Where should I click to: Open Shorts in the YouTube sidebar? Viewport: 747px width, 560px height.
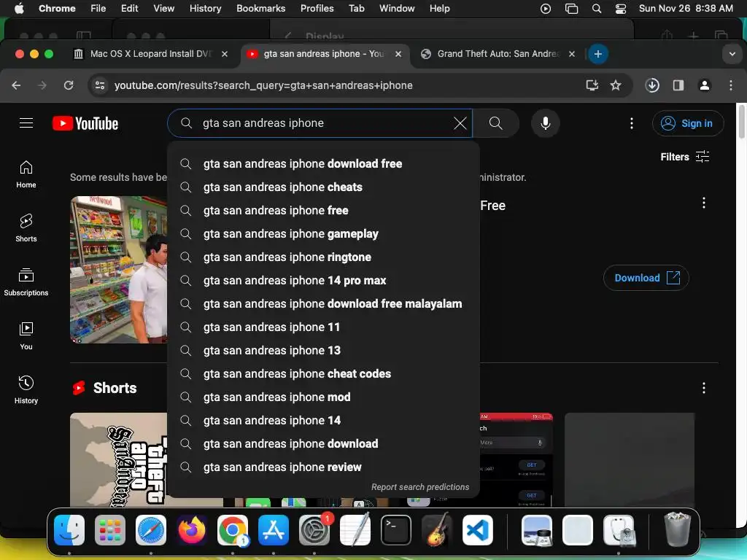point(26,228)
